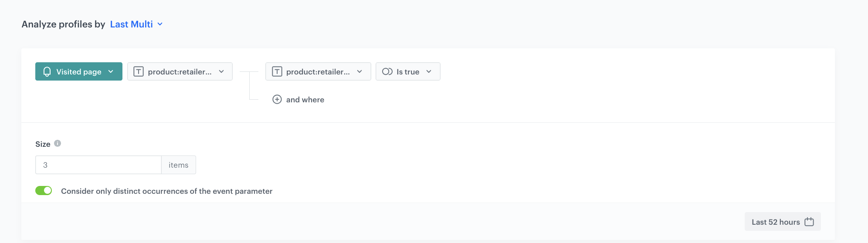The image size is (868, 243).
Task: Select the Last Multi aggregation link
Action: point(131,24)
